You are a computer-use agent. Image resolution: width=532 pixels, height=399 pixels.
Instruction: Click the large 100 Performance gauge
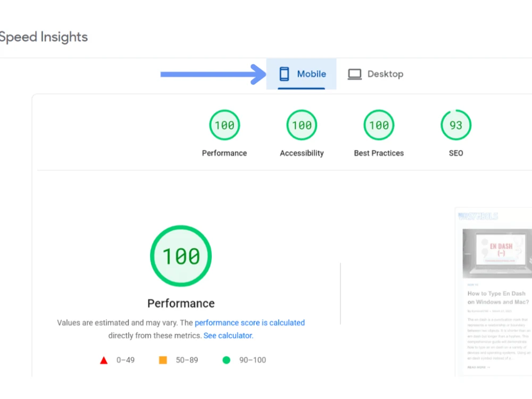(x=181, y=256)
